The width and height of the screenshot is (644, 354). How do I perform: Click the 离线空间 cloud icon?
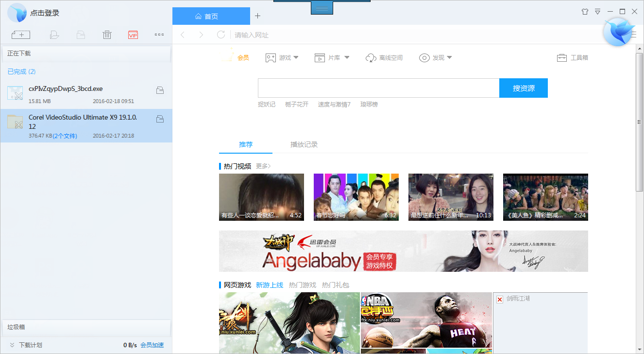point(371,58)
